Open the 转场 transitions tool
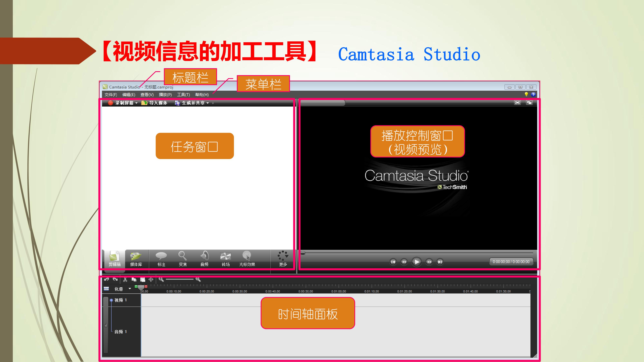Viewport: 644px width, 362px height. click(x=226, y=259)
